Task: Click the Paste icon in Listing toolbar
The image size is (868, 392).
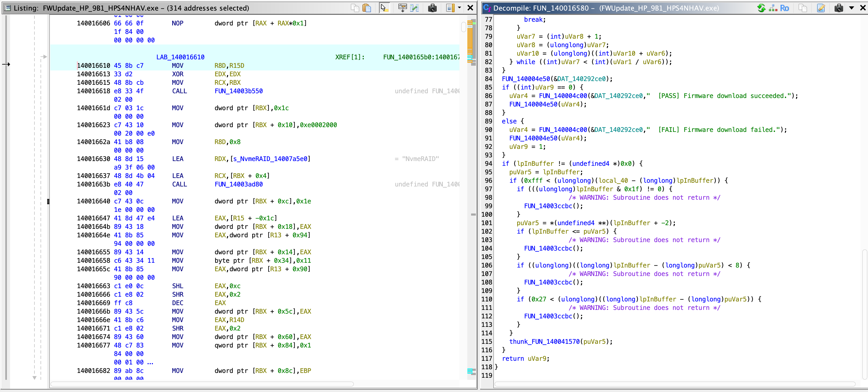Action: coord(367,8)
